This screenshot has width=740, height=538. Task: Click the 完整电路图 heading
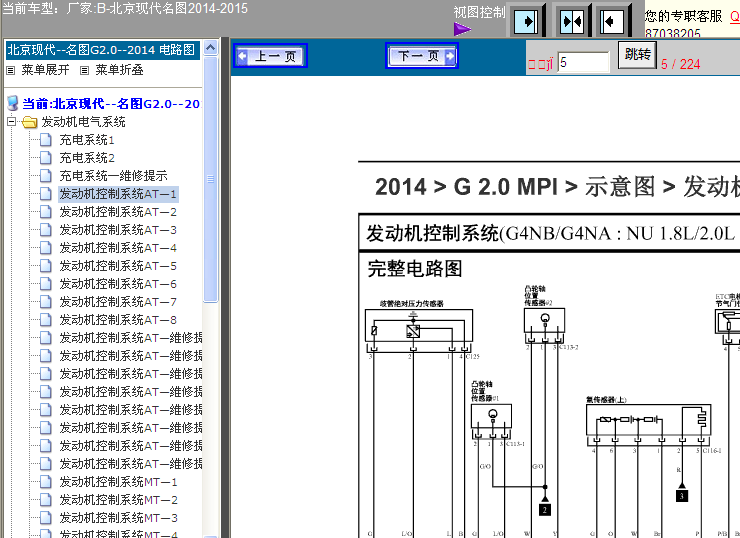(x=415, y=269)
